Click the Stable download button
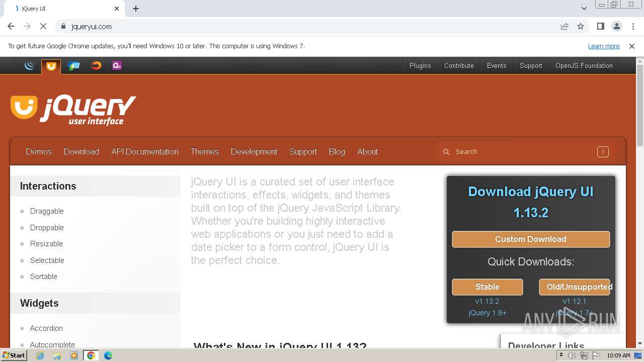644x362 pixels. tap(488, 287)
